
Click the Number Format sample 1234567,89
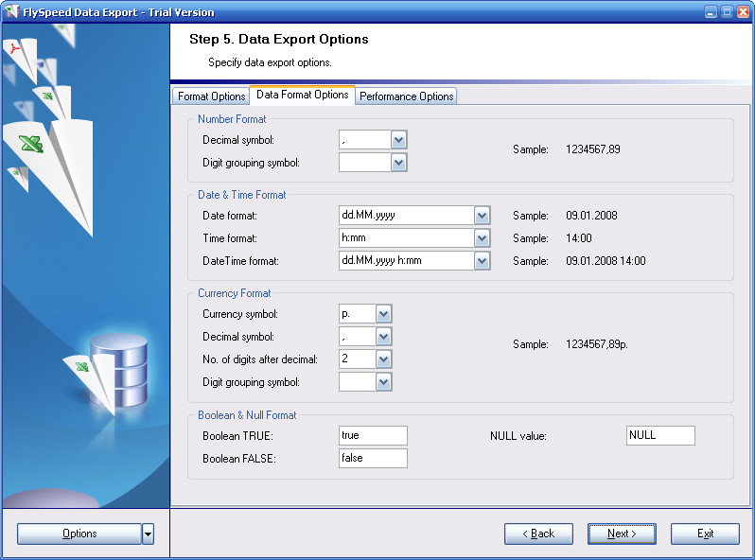tap(592, 149)
